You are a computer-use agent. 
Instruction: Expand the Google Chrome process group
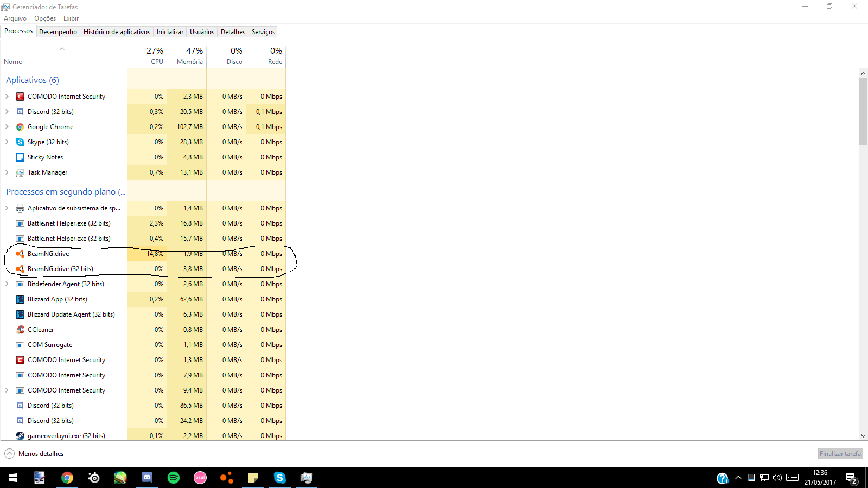(x=7, y=127)
